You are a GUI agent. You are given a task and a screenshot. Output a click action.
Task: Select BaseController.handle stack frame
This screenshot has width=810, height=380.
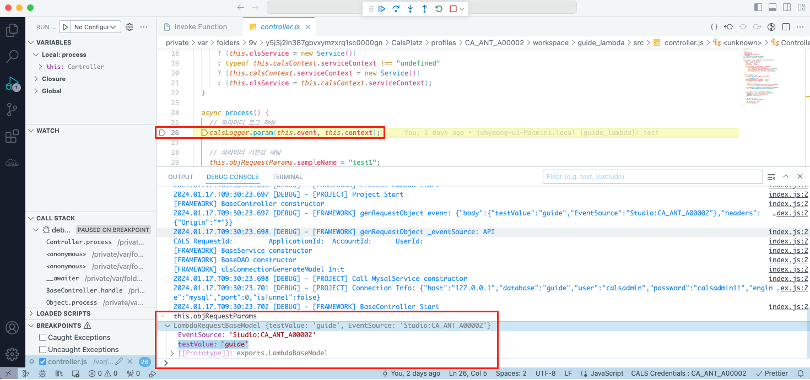(x=90, y=290)
